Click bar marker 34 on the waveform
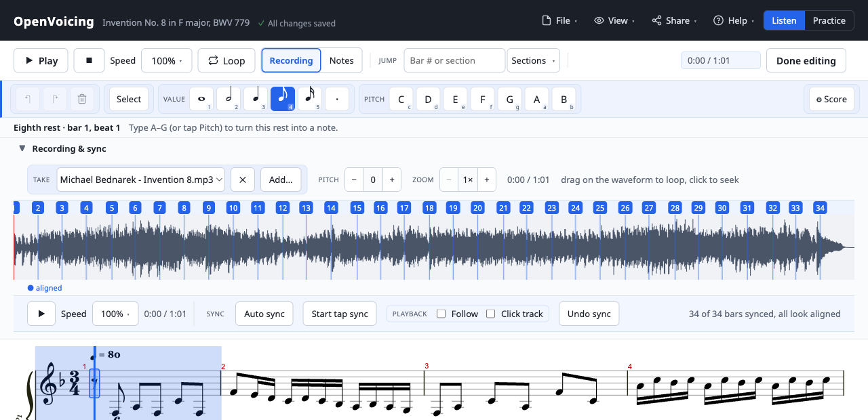 click(x=820, y=208)
